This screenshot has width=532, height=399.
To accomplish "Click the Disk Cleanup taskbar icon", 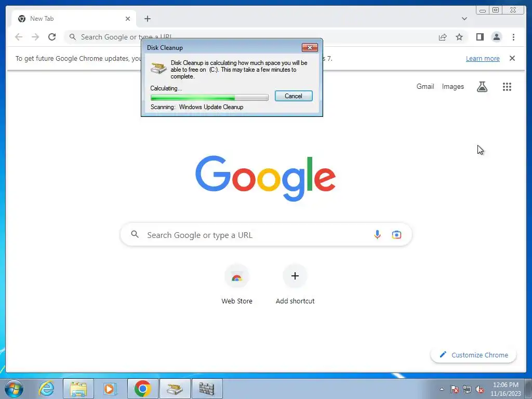I will 175,389.
